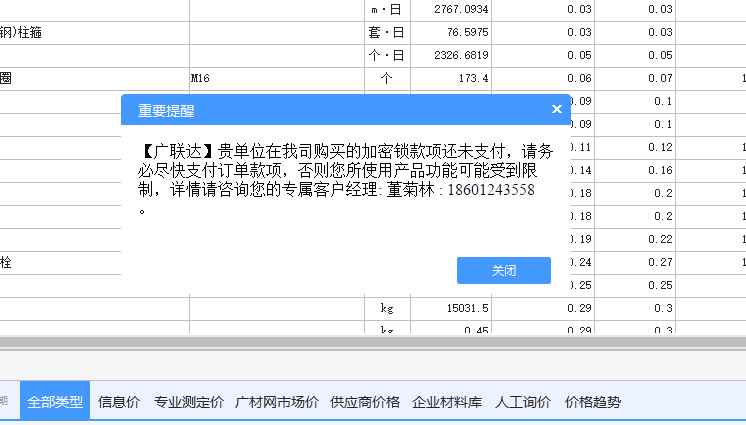This screenshot has width=746, height=425.
Task: Select the kg unit cell beside 15031.5
Action: pyautogui.click(x=387, y=308)
